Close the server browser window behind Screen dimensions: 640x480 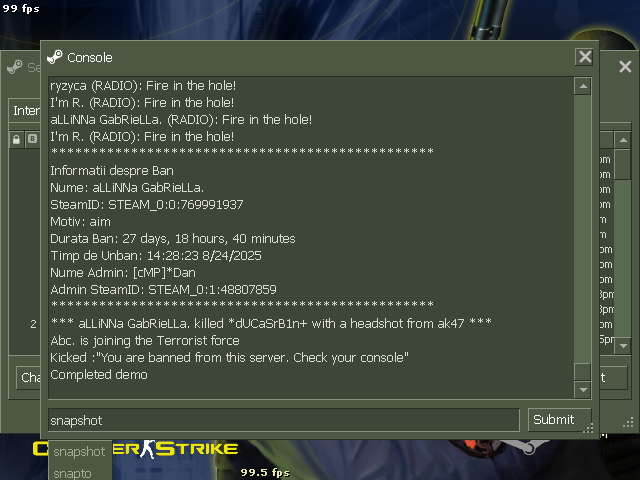coord(625,67)
